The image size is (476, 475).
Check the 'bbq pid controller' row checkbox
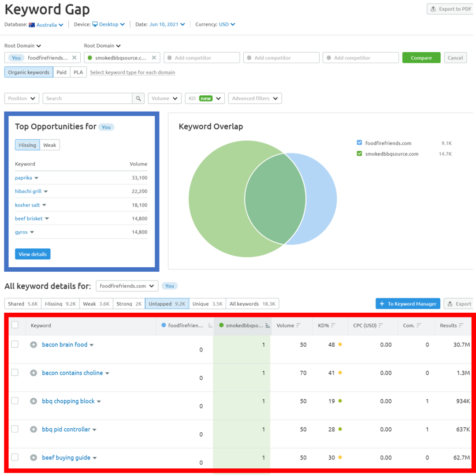(x=15, y=429)
